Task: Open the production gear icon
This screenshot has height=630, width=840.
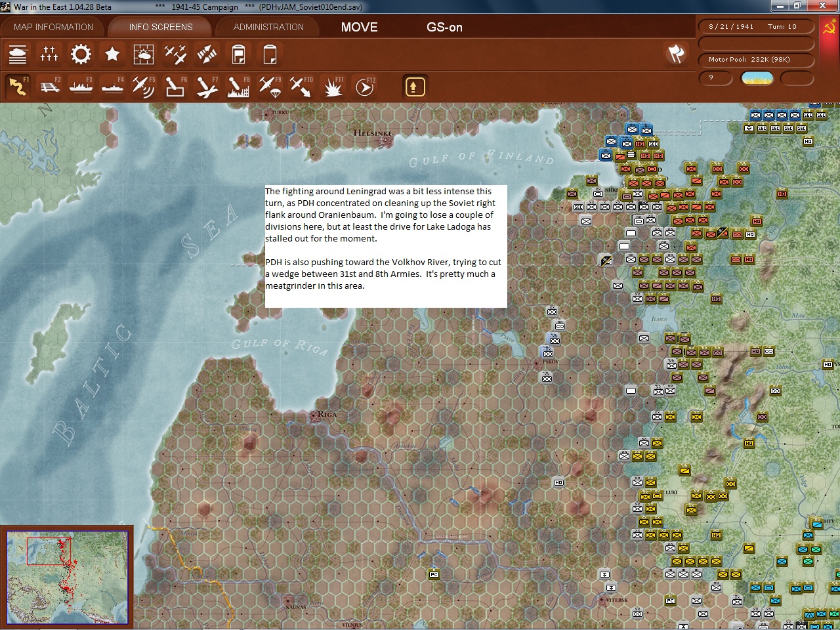Action: pos(81,54)
